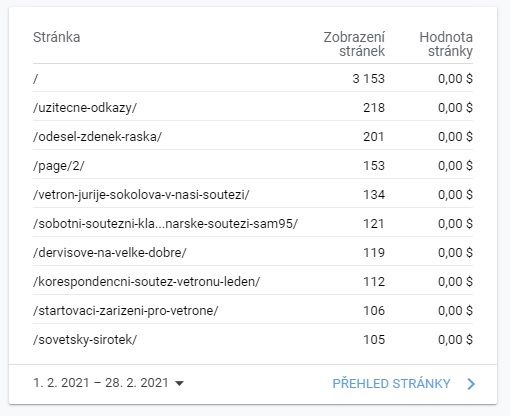The image size is (510, 416).
Task: Click the Stránka column header
Action: pos(57,37)
